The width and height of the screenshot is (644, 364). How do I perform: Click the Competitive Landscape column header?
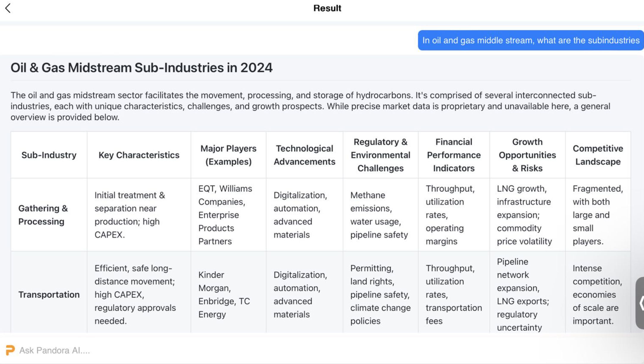[x=598, y=155]
